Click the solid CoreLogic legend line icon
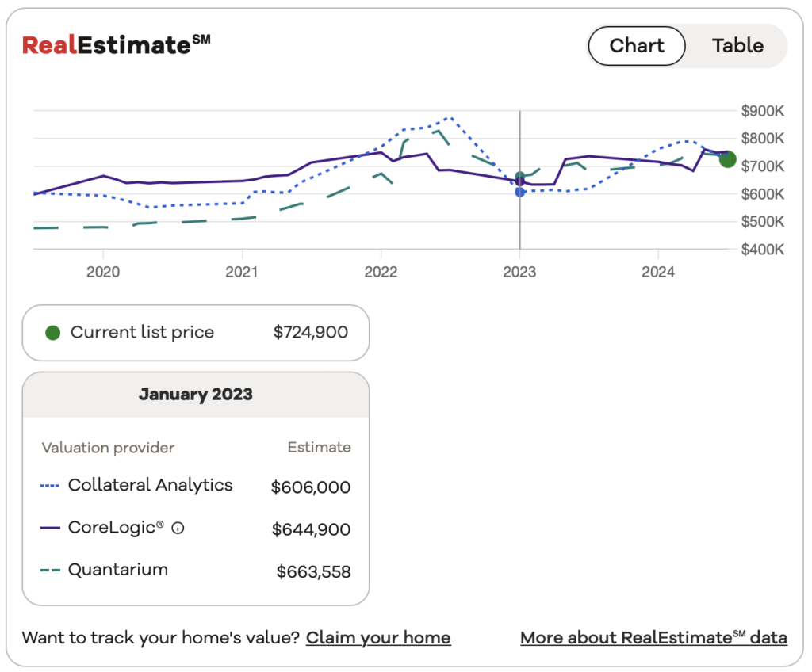Image resolution: width=812 pixels, height=672 pixels. point(51,528)
